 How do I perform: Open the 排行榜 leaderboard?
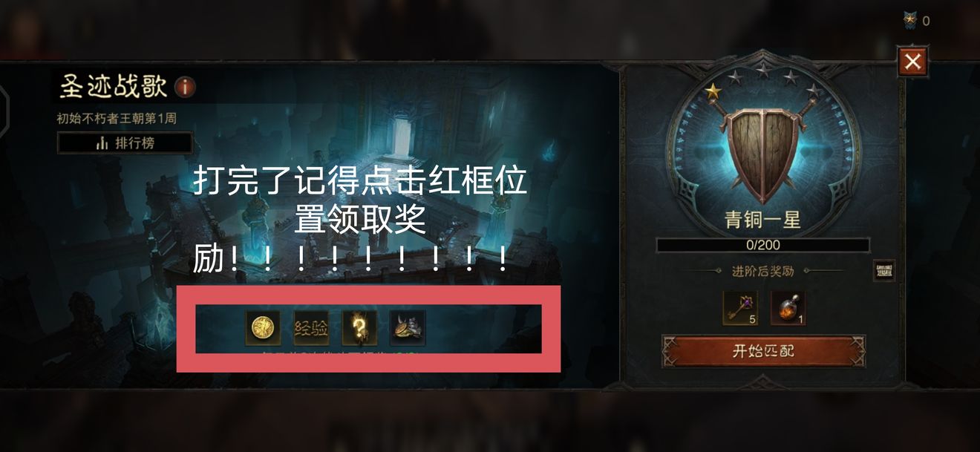tap(125, 143)
